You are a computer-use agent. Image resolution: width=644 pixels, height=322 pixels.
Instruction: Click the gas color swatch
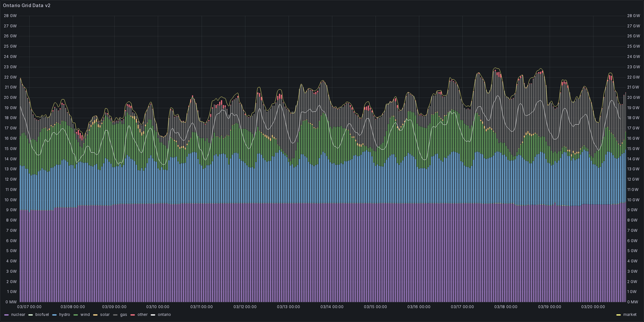114,315
